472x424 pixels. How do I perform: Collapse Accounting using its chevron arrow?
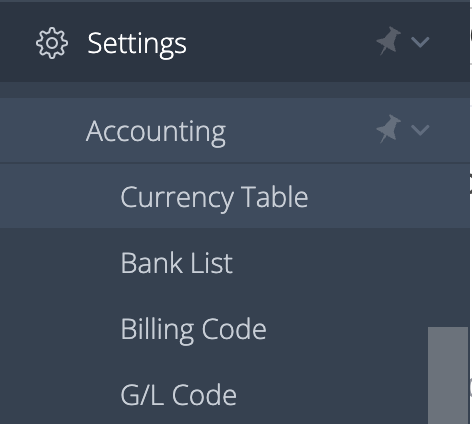tap(420, 130)
